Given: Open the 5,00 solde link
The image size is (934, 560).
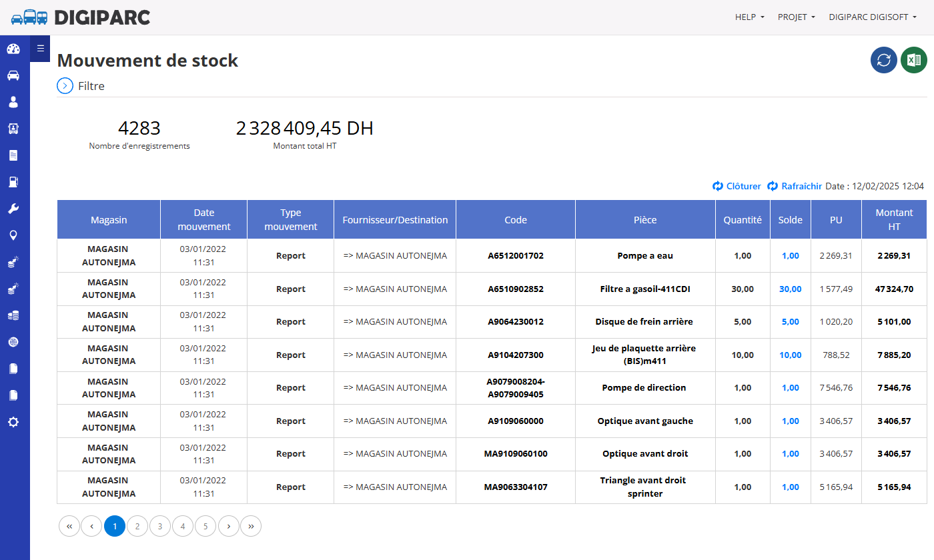Looking at the screenshot, I should (791, 321).
